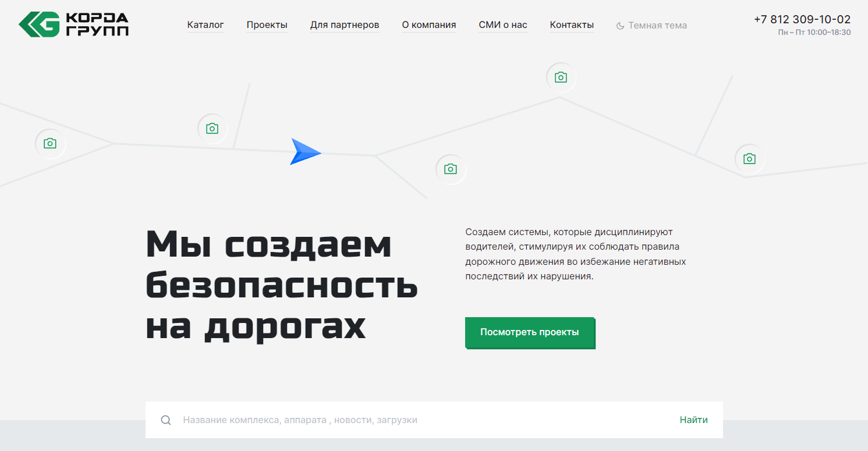Visit the СМИ о нас page
This screenshot has width=868, height=451.
point(503,25)
